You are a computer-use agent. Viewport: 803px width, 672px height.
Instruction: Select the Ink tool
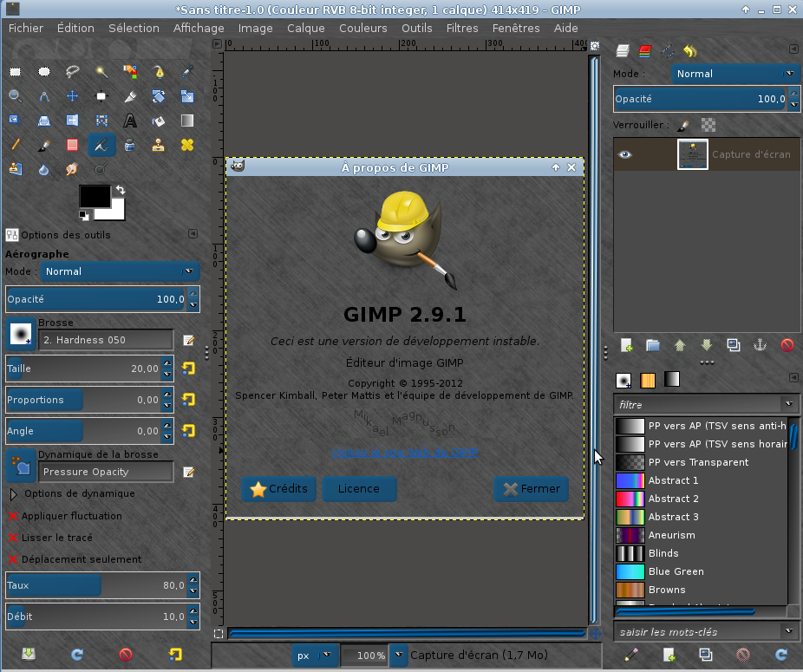point(130,145)
